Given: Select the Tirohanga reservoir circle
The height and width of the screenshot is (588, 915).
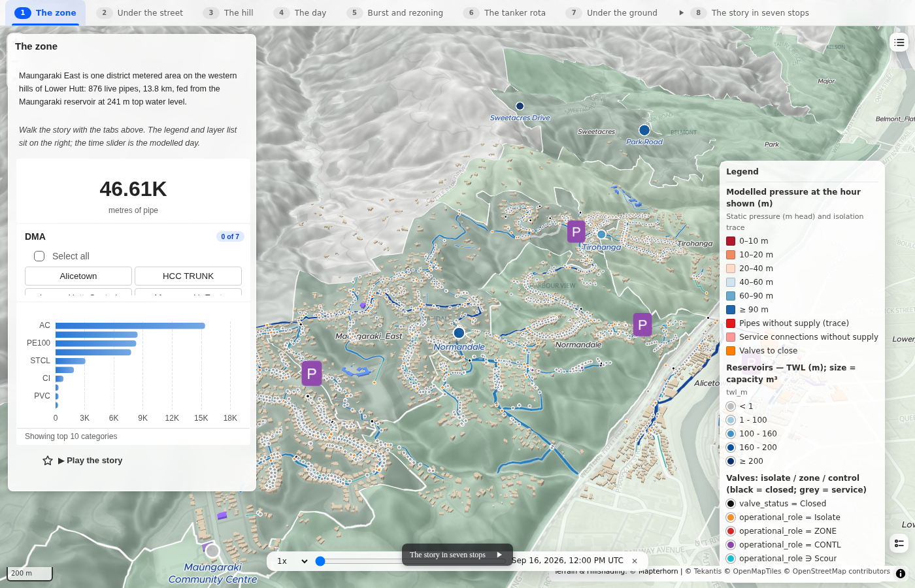Looking at the screenshot, I should point(601,235).
